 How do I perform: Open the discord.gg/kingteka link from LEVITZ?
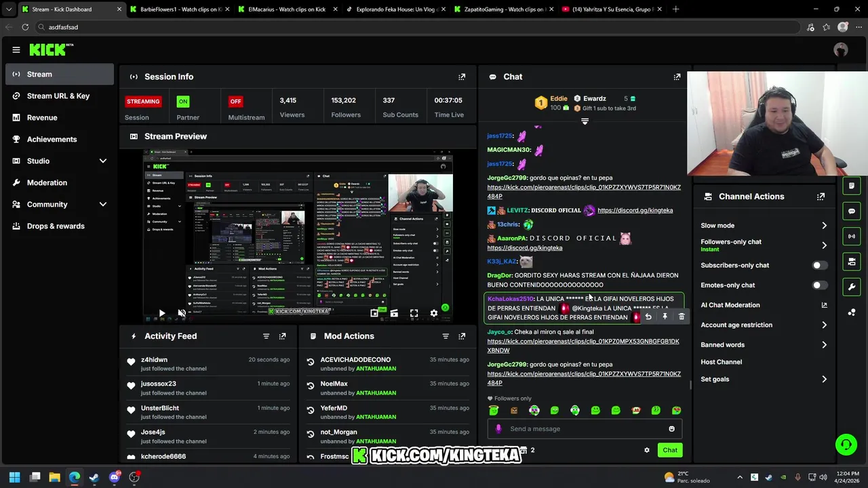pyautogui.click(x=635, y=210)
